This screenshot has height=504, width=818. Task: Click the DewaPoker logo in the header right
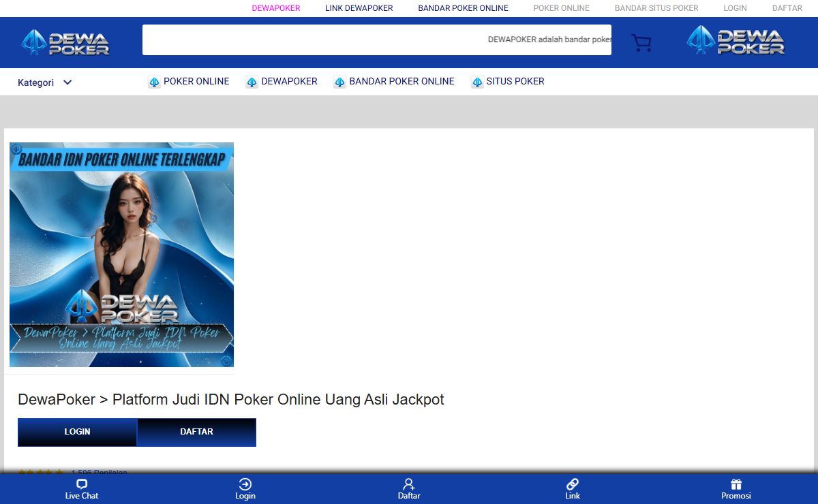point(736,40)
